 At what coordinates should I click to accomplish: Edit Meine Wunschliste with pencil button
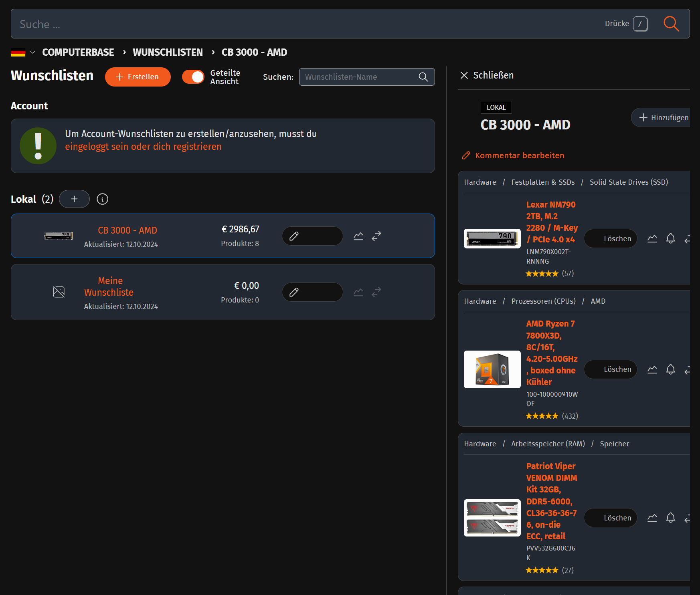[x=312, y=292]
